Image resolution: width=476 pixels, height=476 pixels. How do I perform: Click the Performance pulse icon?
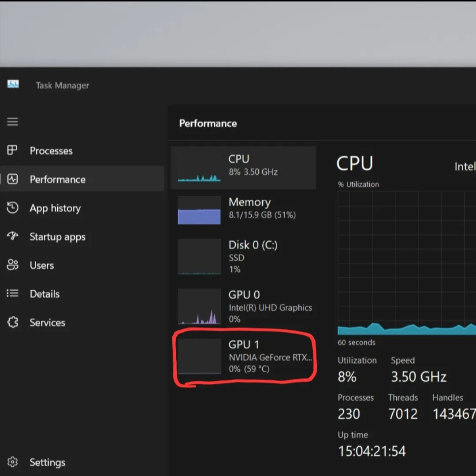pyautogui.click(x=12, y=179)
